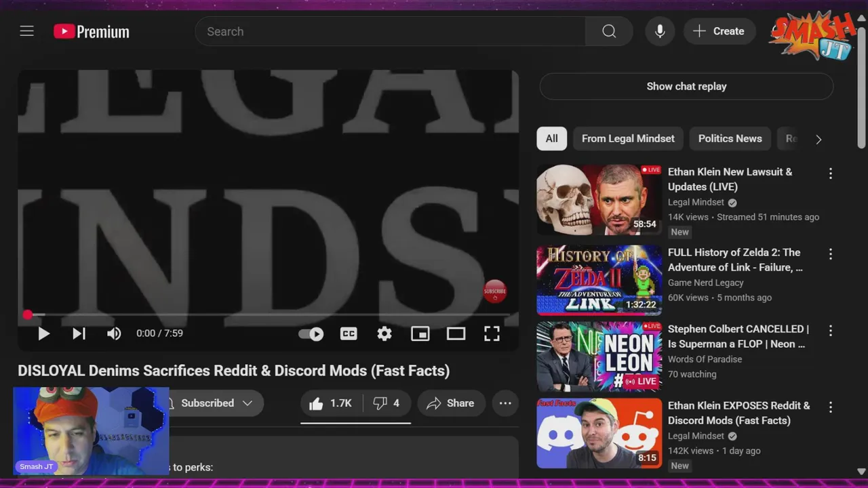
Task: Open options for Zelda 2 history video
Action: point(830,254)
